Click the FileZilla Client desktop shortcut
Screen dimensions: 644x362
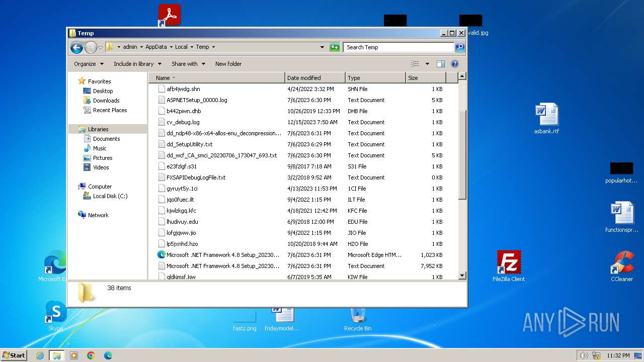(509, 266)
